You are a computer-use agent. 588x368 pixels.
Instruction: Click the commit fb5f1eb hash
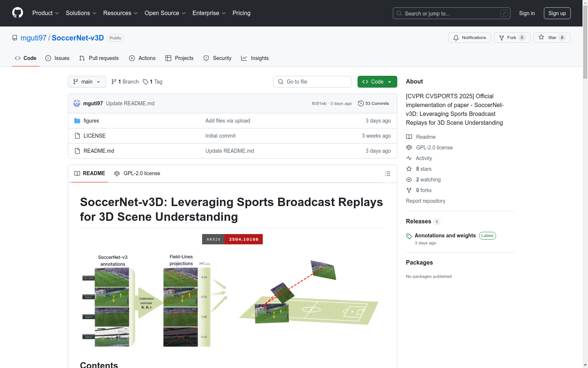[319, 103]
